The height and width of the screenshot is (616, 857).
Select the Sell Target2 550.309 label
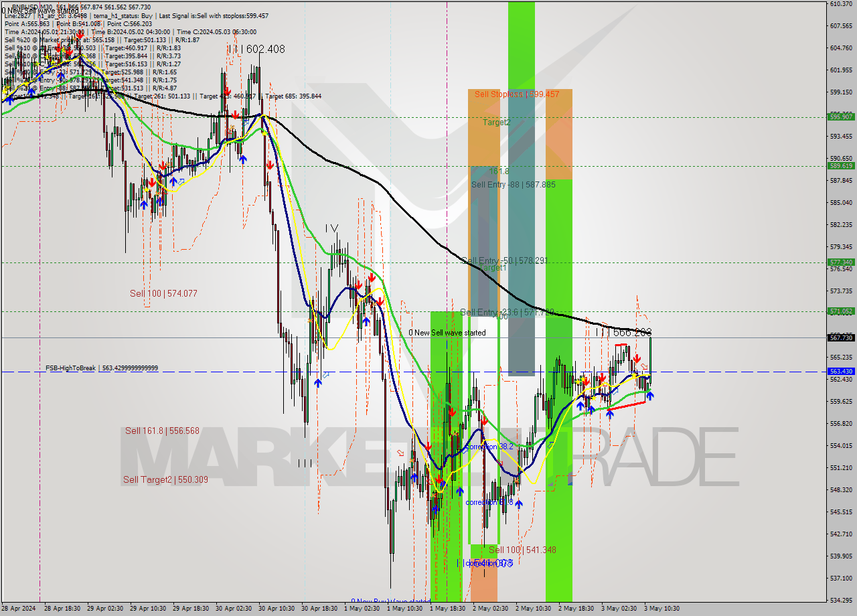click(x=165, y=479)
